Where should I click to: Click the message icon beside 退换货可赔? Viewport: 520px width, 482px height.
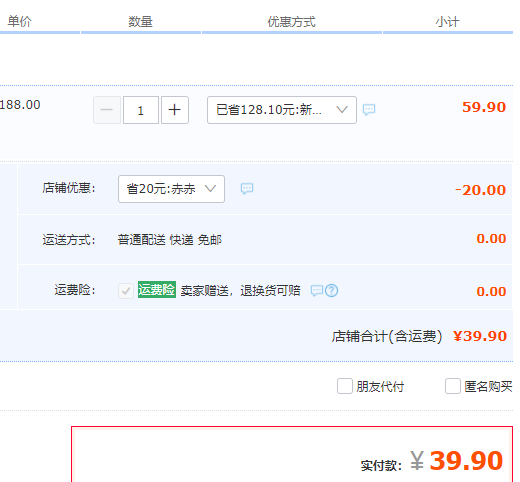tap(317, 291)
